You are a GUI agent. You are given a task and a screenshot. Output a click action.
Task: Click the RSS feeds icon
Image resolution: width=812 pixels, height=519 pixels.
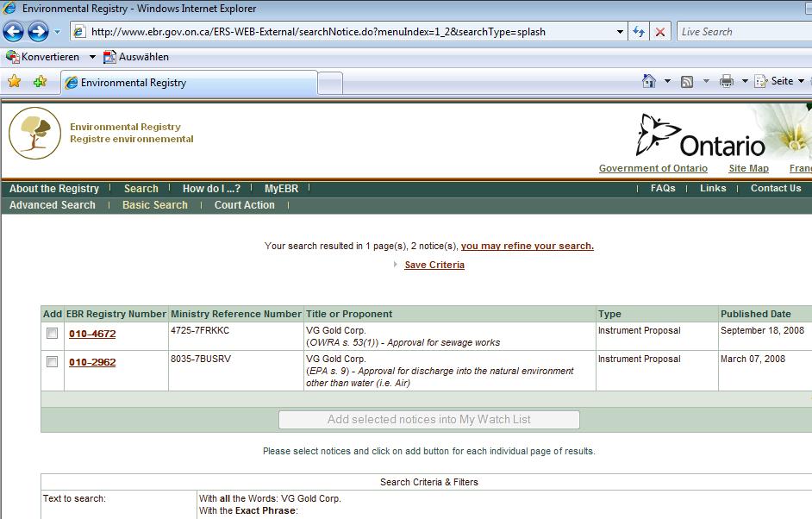coord(687,81)
